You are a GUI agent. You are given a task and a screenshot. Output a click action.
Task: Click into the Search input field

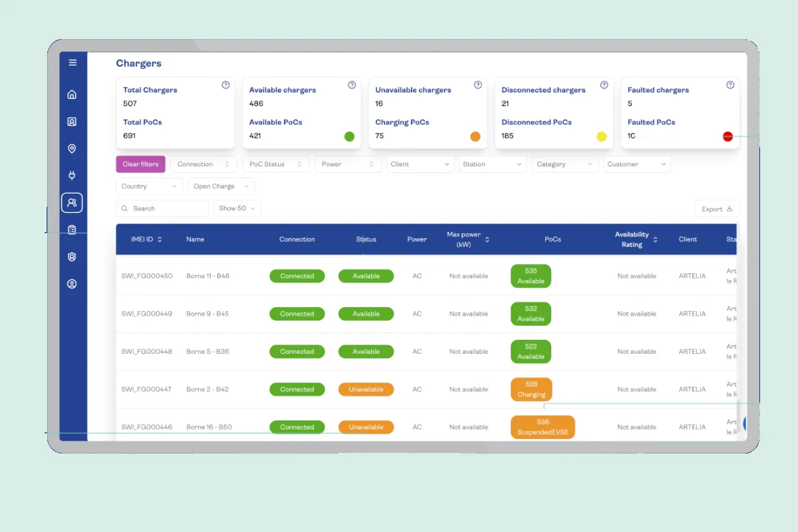coord(166,209)
